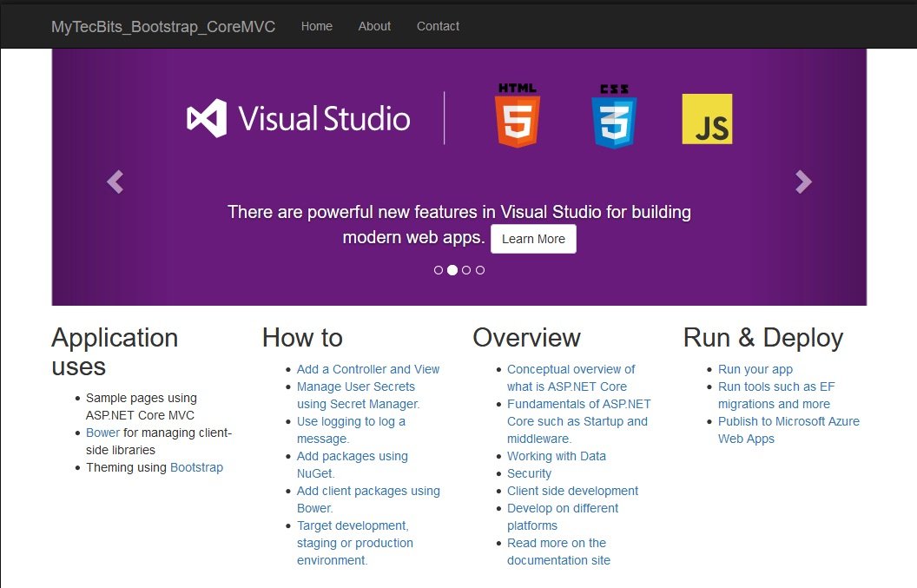Click the HTML5 shield logo
This screenshot has height=588, width=917.
tap(518, 116)
